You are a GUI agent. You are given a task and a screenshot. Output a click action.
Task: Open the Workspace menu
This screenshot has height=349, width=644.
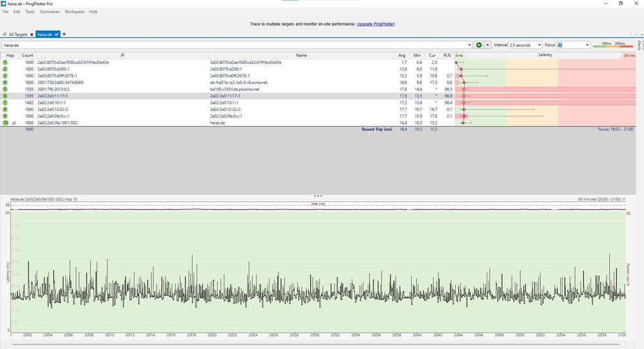(x=74, y=12)
